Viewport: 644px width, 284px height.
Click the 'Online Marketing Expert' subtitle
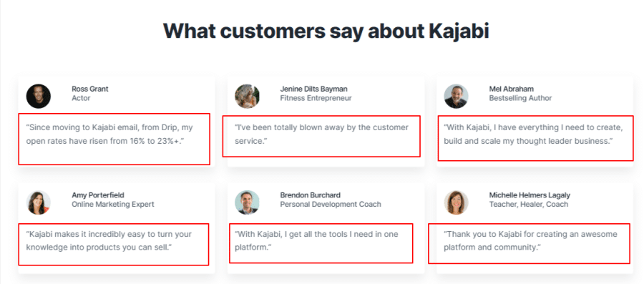[113, 204]
